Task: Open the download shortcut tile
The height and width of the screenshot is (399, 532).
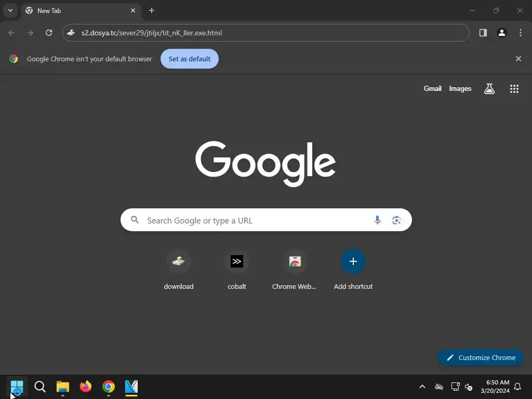Action: point(179,270)
